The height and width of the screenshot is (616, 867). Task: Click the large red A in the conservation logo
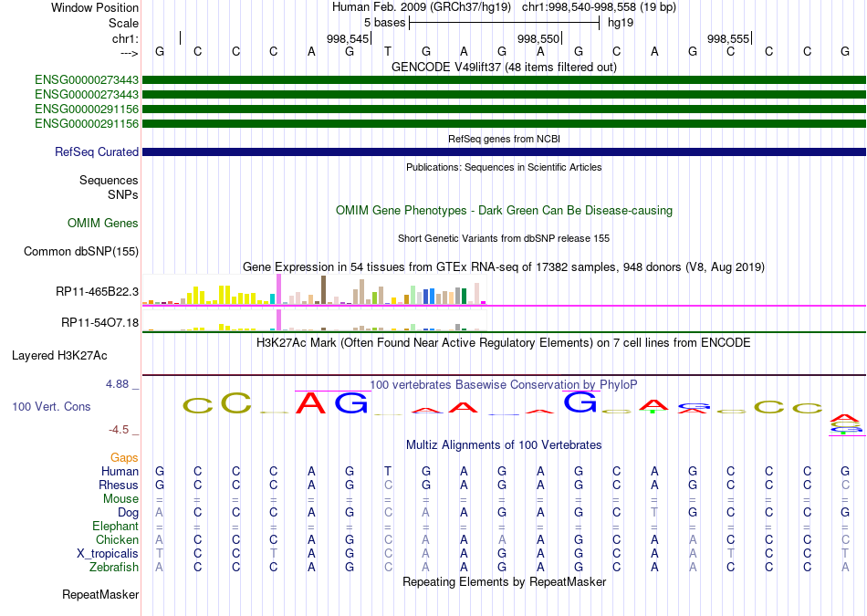click(x=310, y=402)
